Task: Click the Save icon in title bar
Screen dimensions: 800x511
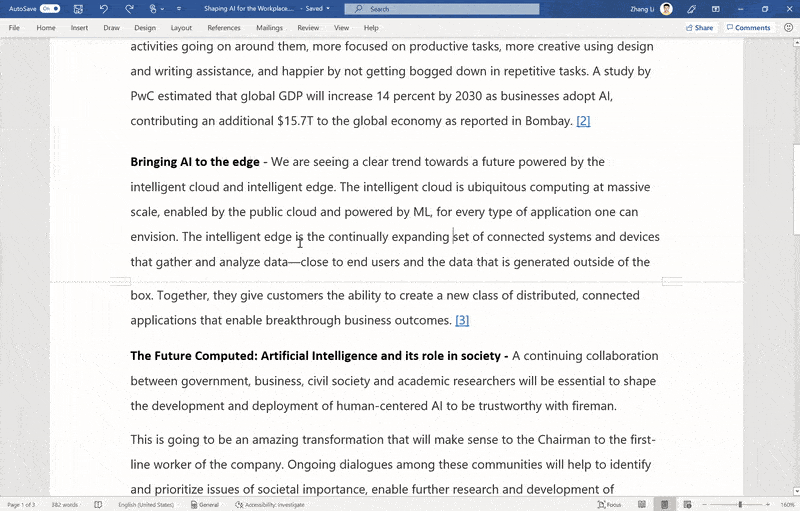Action: pos(78,9)
